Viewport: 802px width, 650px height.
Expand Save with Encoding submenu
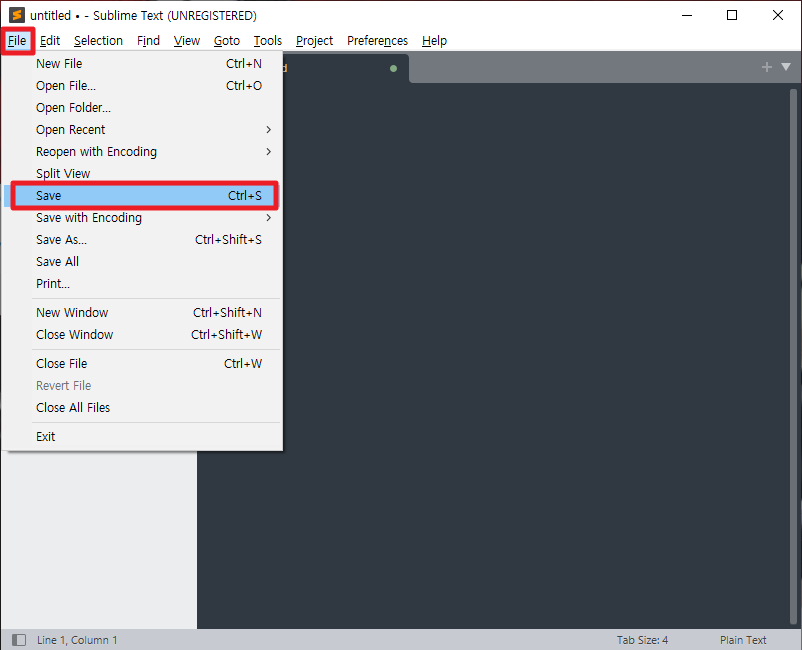142,217
